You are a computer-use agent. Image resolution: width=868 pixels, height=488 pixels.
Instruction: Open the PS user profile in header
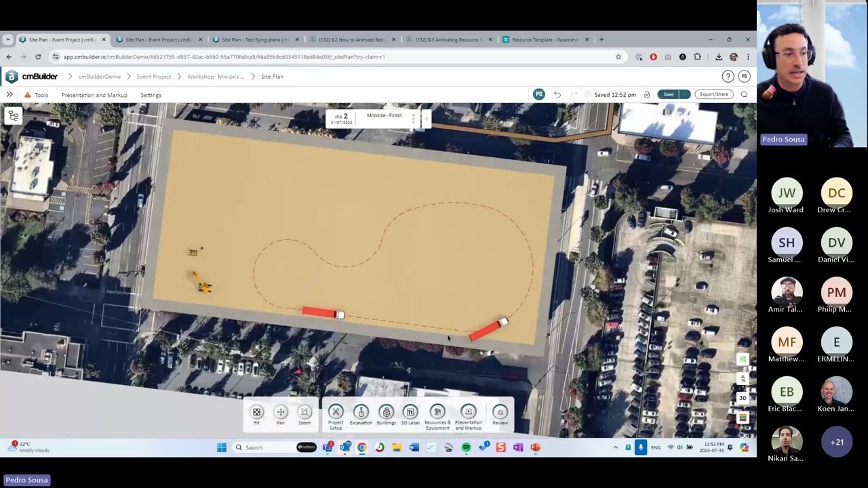tap(744, 77)
